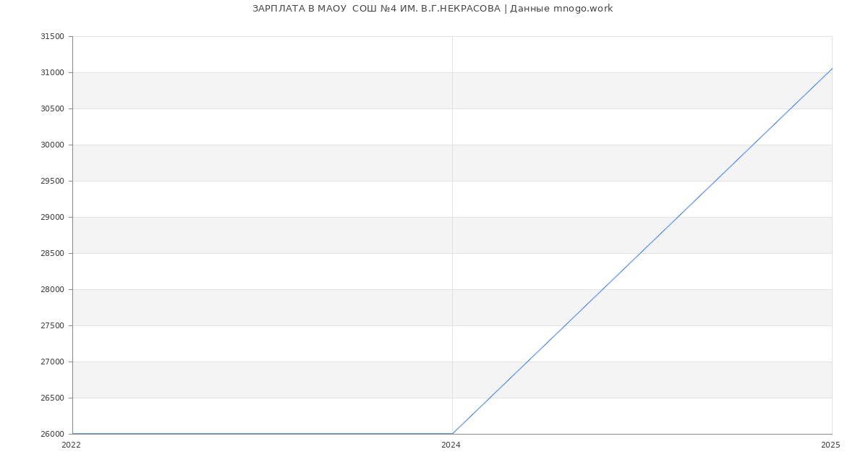Click the 2024 data point on the line

[x=452, y=434]
